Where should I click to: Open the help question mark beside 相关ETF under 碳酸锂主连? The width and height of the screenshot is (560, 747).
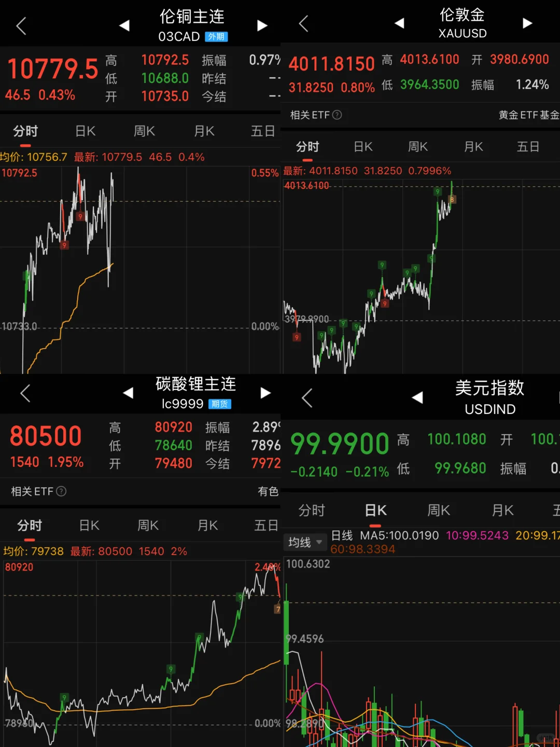pyautogui.click(x=61, y=491)
